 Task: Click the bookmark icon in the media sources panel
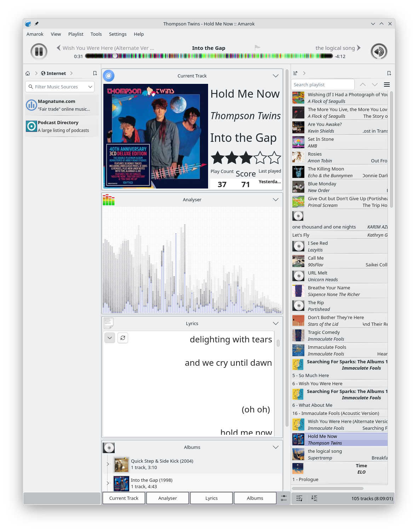pos(95,73)
